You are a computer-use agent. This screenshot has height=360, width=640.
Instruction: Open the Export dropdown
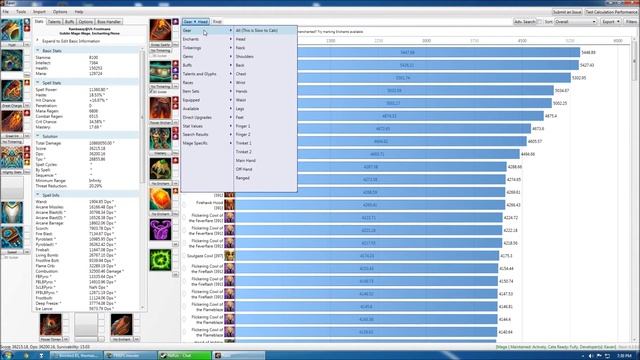611,22
